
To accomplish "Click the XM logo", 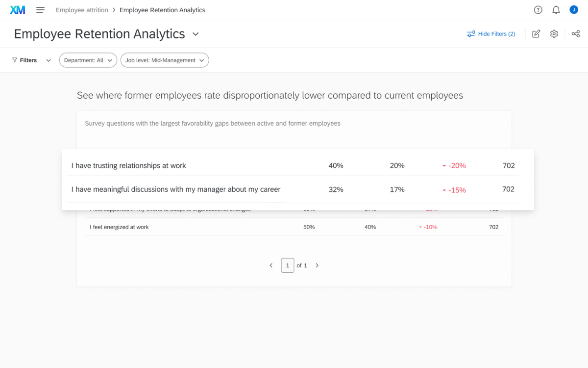I will (x=18, y=9).
